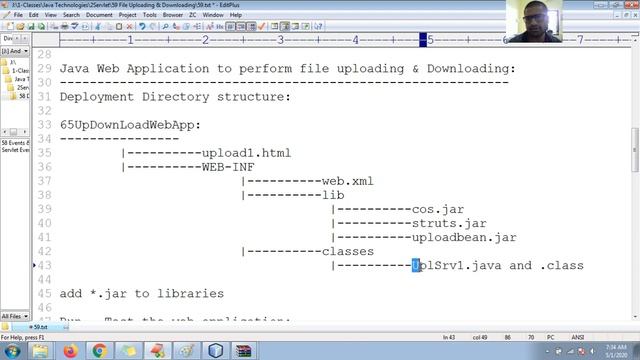Open the Document menu
This screenshot has width=640, height=360.
pos(99,15)
